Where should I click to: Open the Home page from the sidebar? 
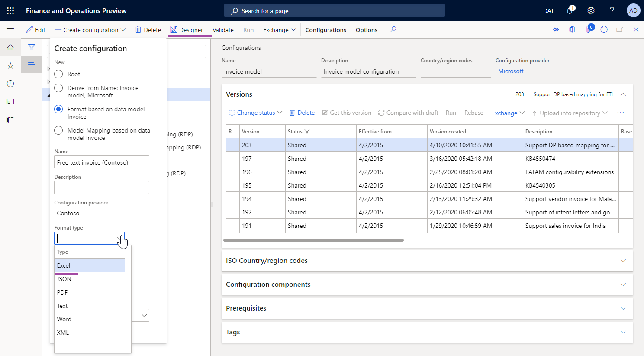(x=10, y=48)
